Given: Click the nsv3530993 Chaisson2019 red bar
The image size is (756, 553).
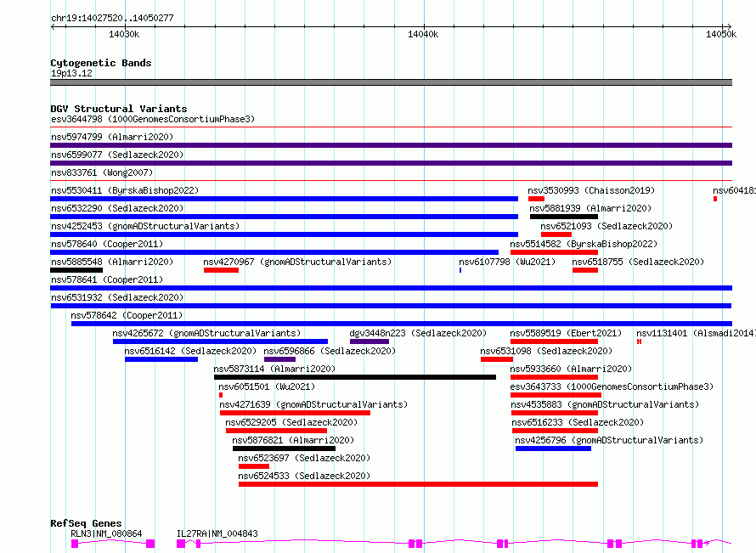Looking at the screenshot, I should (x=536, y=199).
